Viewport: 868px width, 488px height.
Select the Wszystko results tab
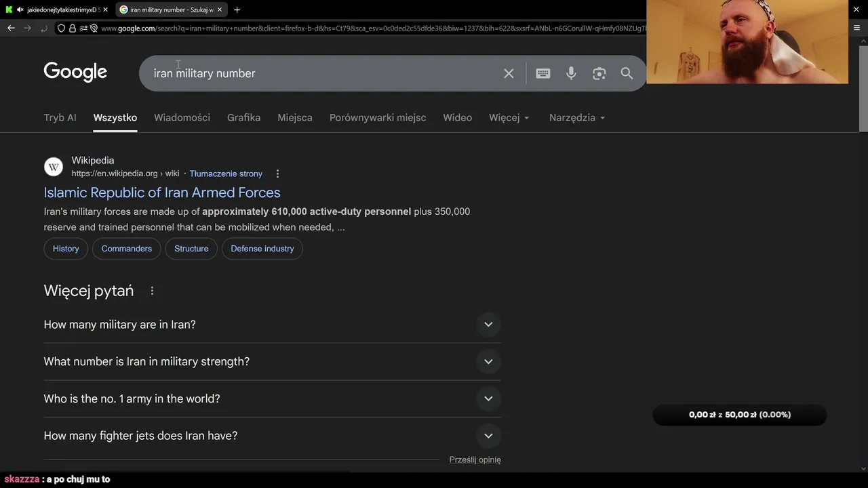click(x=115, y=117)
